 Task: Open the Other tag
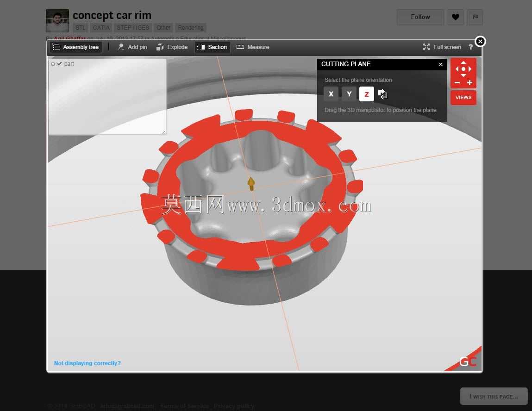click(x=163, y=27)
